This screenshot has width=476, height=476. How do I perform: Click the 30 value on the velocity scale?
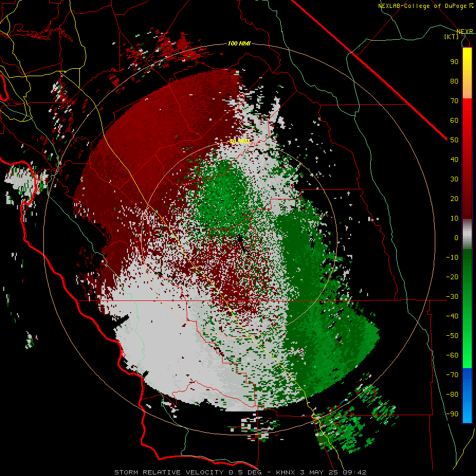pyautogui.click(x=454, y=179)
